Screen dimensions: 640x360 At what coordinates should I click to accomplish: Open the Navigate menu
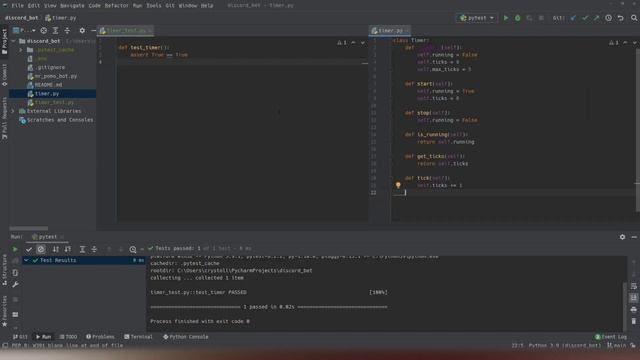click(x=72, y=6)
